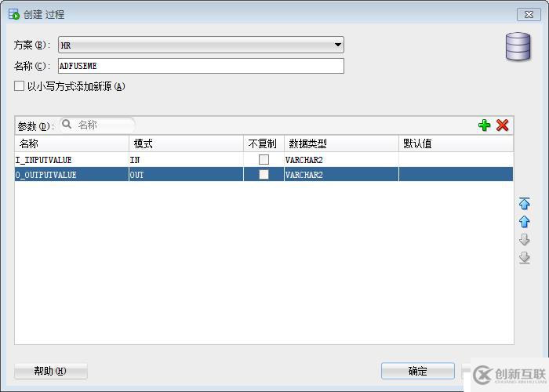Click default value cell of O_OUTPUTVALUE
Screen dimensions: 549x392
pyautogui.click(x=456, y=174)
